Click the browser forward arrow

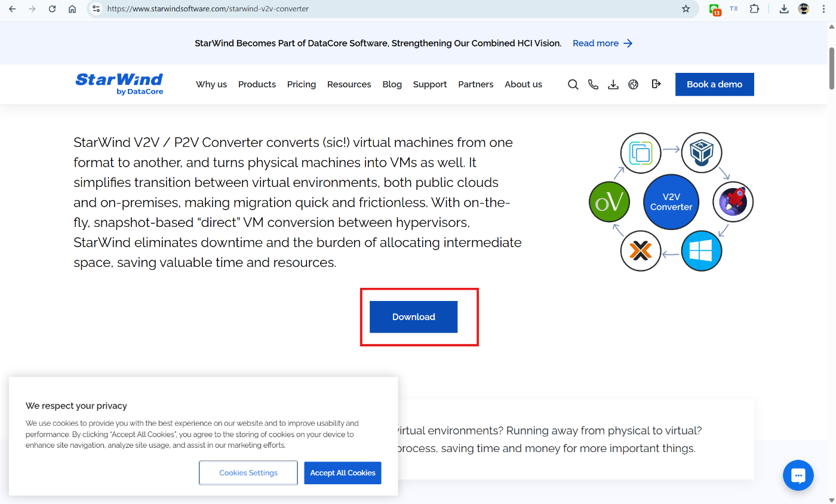pyautogui.click(x=32, y=9)
